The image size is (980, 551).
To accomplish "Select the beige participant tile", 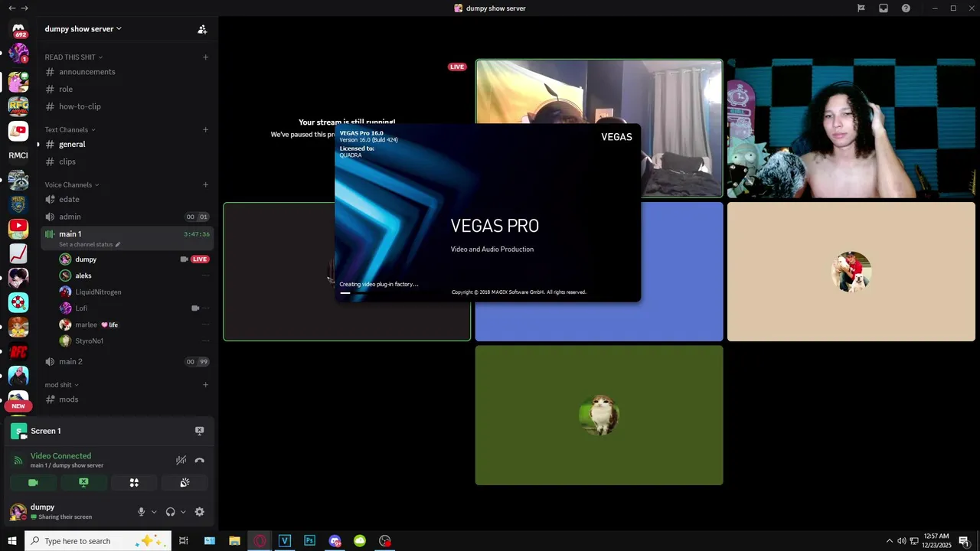I will [851, 272].
